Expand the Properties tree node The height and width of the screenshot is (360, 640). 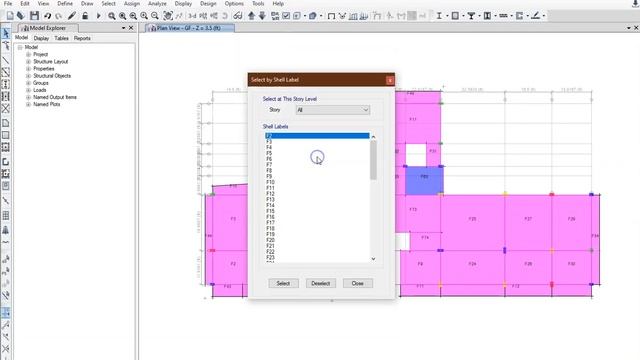click(x=28, y=69)
